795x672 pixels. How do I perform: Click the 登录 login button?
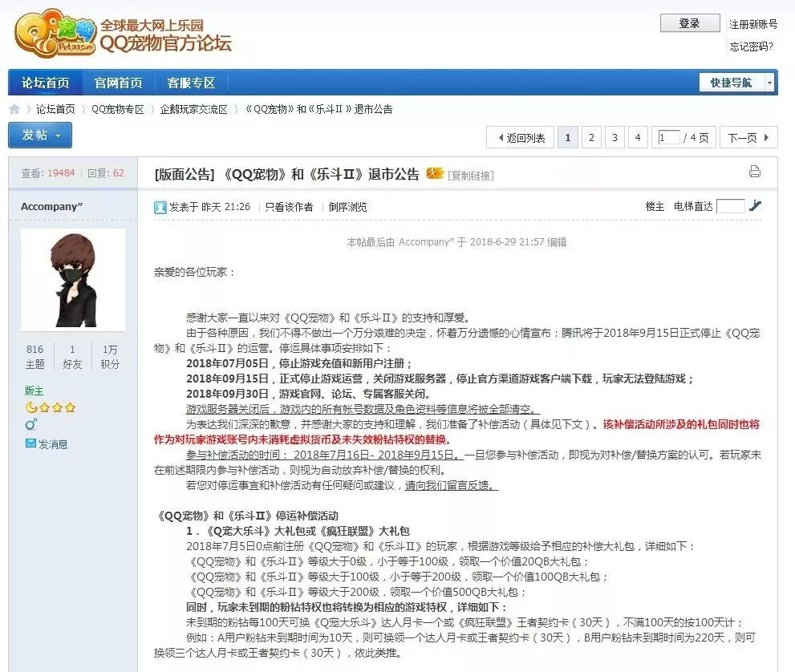(689, 23)
